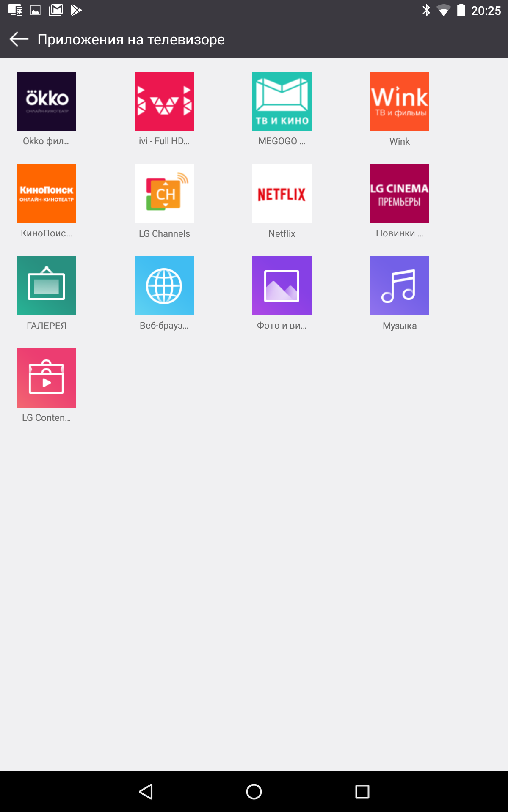Select the 'Netflix' label text
Viewport: 508px width, 812px height.
[x=282, y=233]
